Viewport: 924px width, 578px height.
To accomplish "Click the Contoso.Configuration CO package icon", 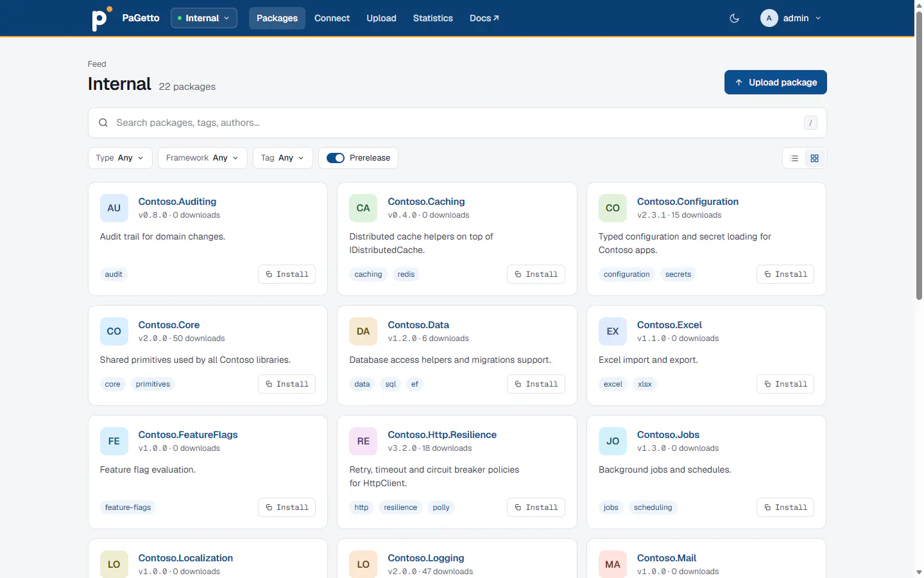I will pos(613,208).
